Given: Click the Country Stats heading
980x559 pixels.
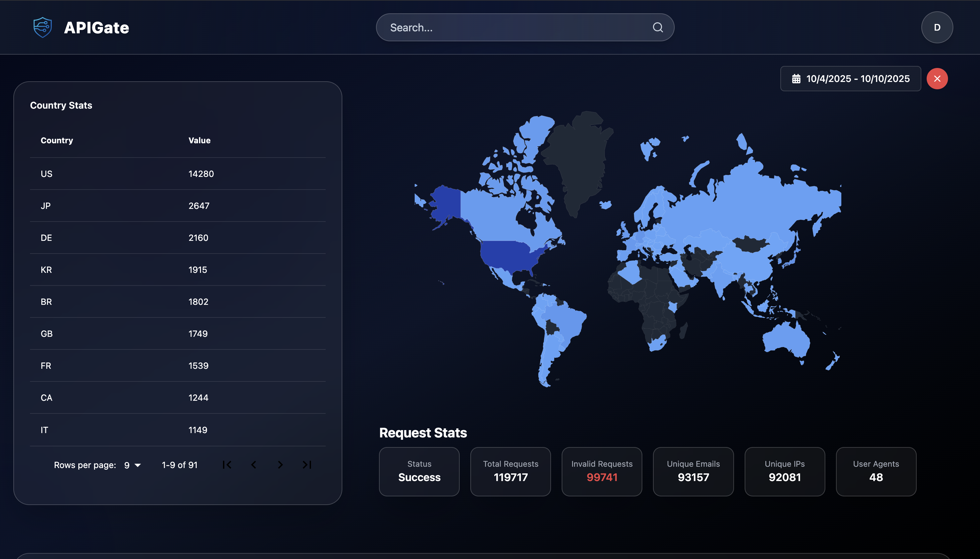Looking at the screenshot, I should [61, 105].
